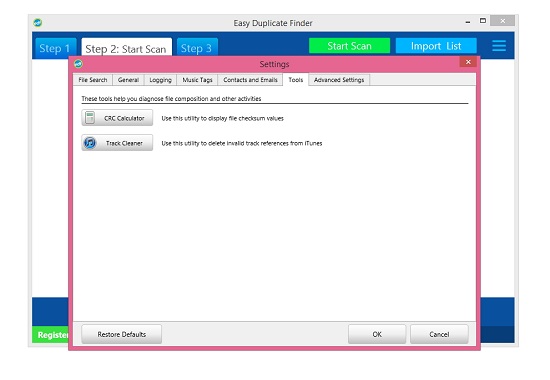The image size is (550, 380).
Task: Click the Easy Duplicate Finder title bar logo
Action: pyautogui.click(x=38, y=23)
